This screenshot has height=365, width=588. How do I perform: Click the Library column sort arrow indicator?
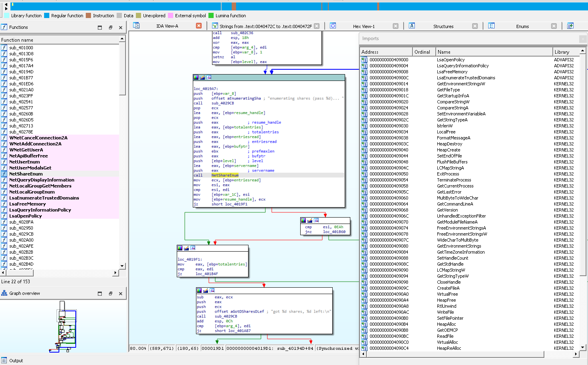point(582,52)
